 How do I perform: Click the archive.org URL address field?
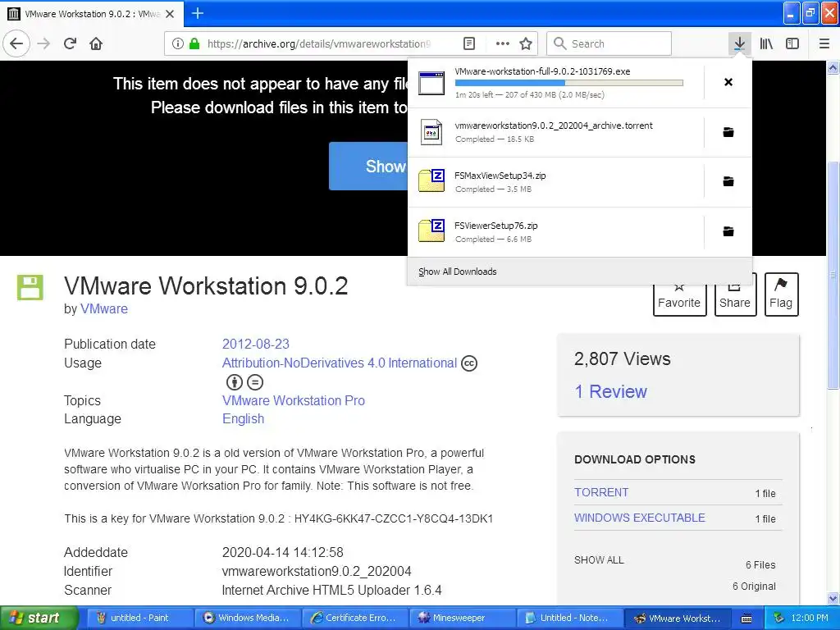point(319,44)
